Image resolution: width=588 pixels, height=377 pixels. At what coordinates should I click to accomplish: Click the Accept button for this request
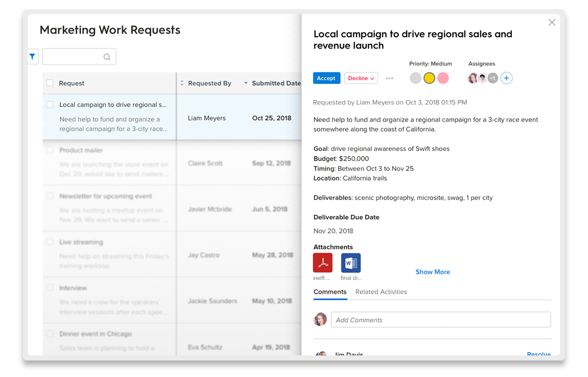(x=327, y=78)
